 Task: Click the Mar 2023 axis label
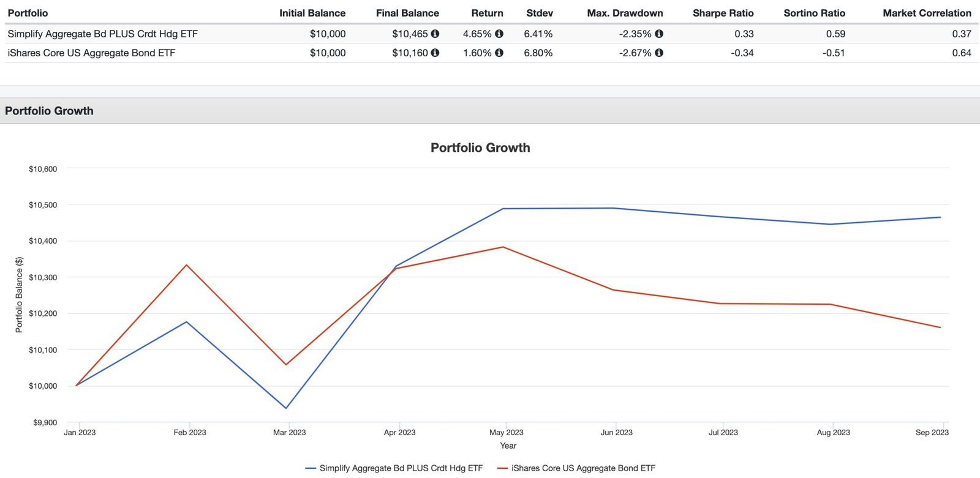(x=289, y=432)
